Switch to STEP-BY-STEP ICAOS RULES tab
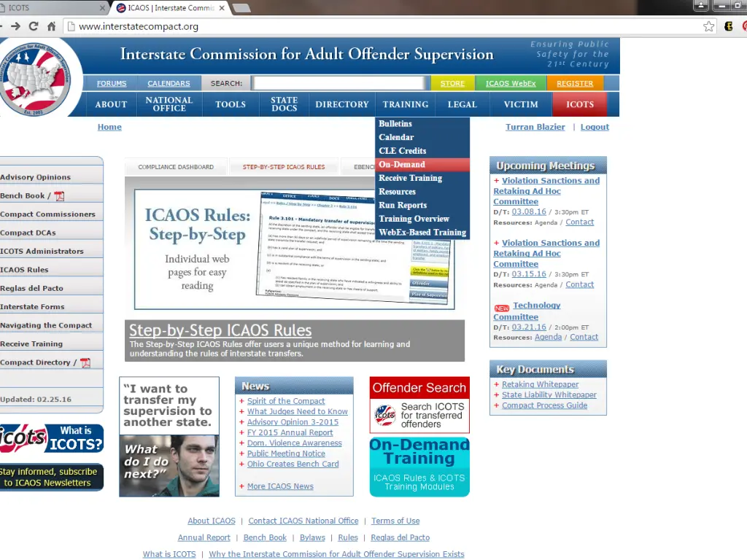 (x=284, y=167)
